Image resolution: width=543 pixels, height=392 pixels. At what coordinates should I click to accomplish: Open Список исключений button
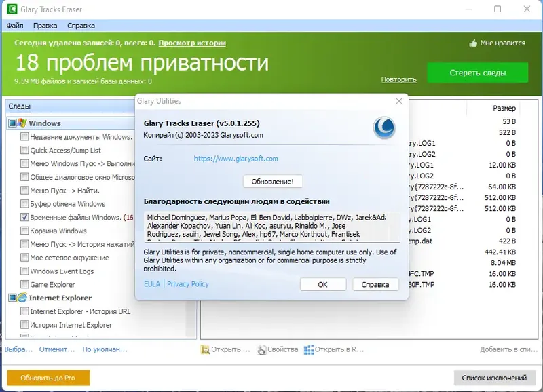(494, 378)
